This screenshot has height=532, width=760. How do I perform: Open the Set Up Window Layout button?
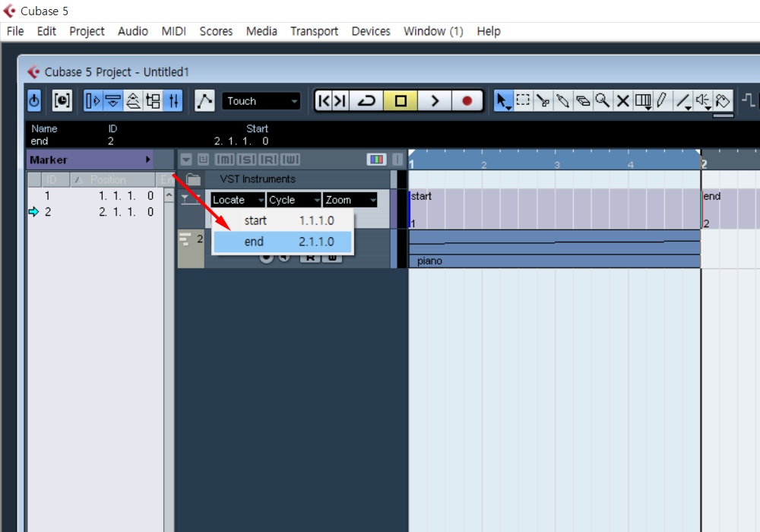62,101
